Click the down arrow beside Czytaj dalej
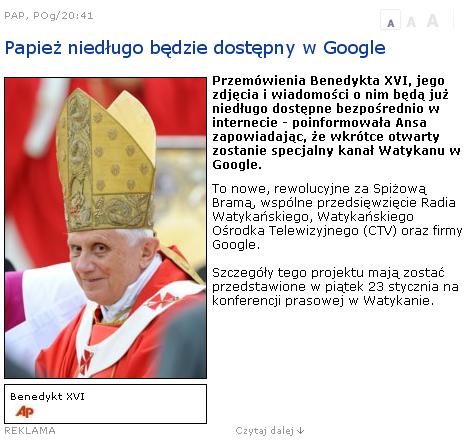Viewport: 473px width, 442px height. pos(300,430)
